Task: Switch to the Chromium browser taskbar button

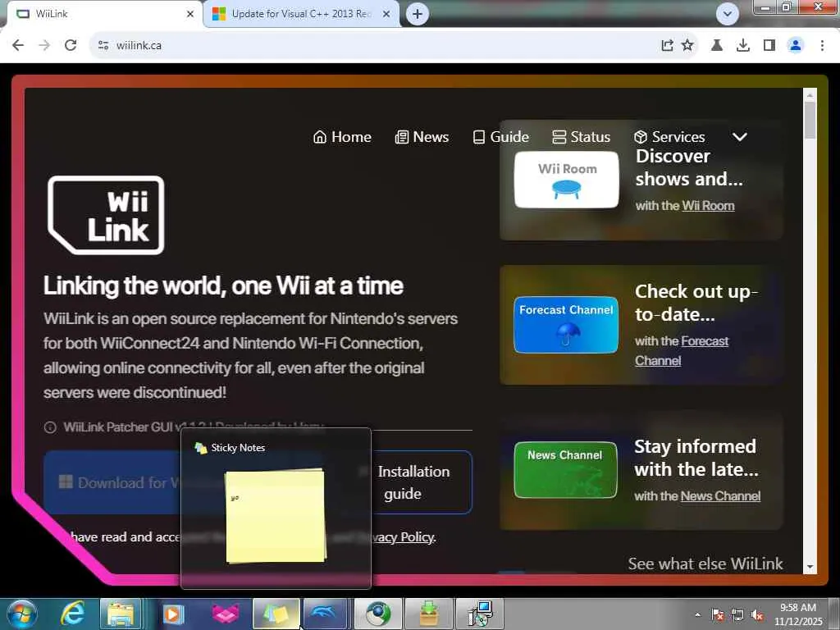Action: [378, 614]
